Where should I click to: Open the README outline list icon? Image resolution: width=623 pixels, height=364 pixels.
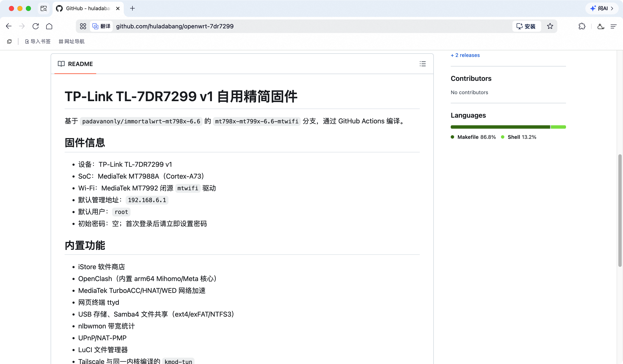[x=423, y=64]
